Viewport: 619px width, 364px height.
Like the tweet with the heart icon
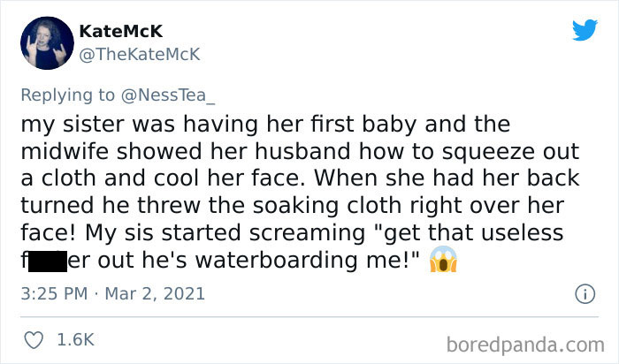coord(34,340)
